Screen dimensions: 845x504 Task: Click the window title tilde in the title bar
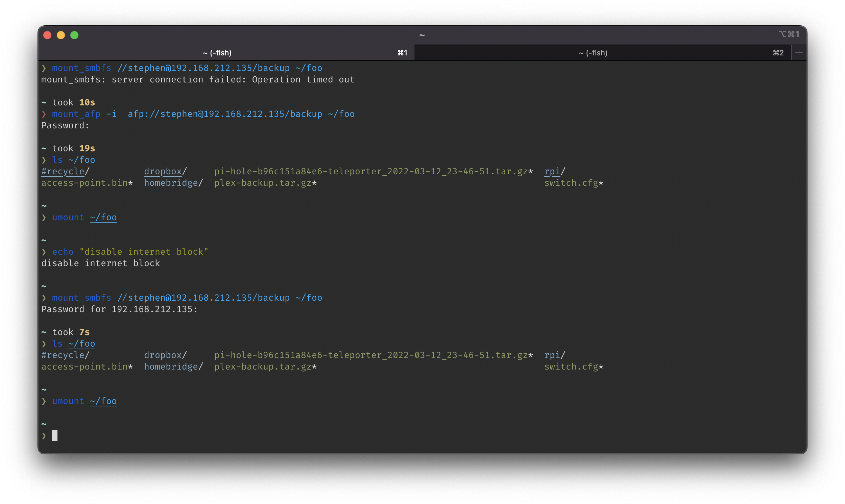[x=422, y=35]
